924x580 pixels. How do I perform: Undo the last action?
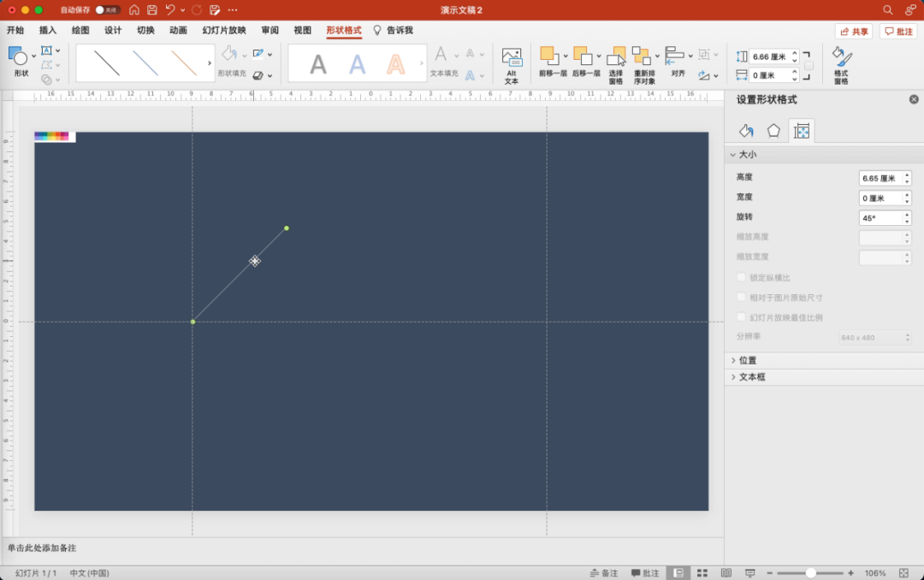pyautogui.click(x=170, y=10)
